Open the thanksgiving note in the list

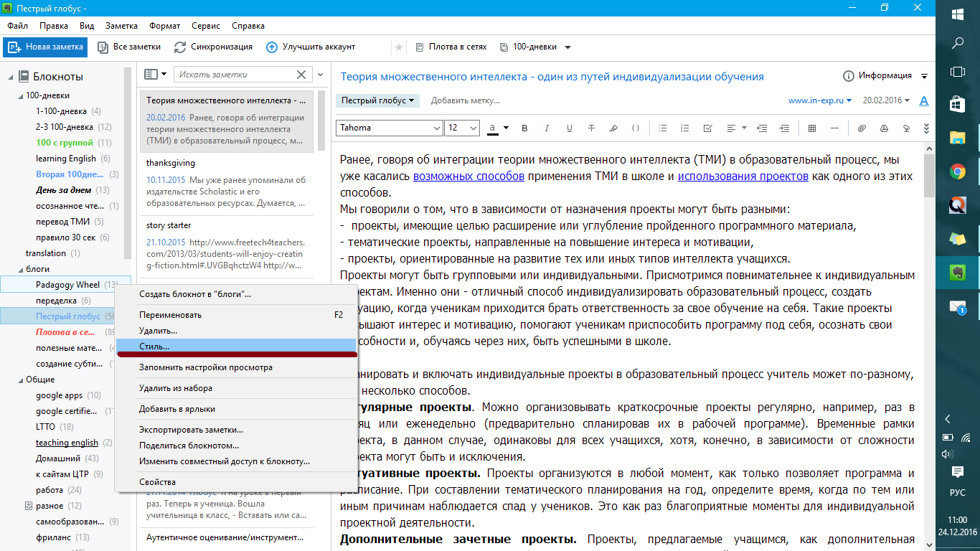point(227,184)
